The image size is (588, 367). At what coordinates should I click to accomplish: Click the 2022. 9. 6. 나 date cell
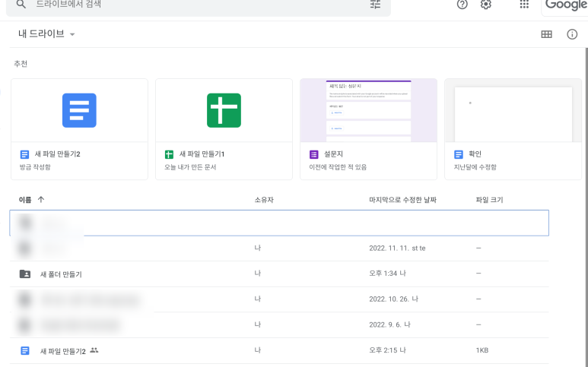click(389, 324)
